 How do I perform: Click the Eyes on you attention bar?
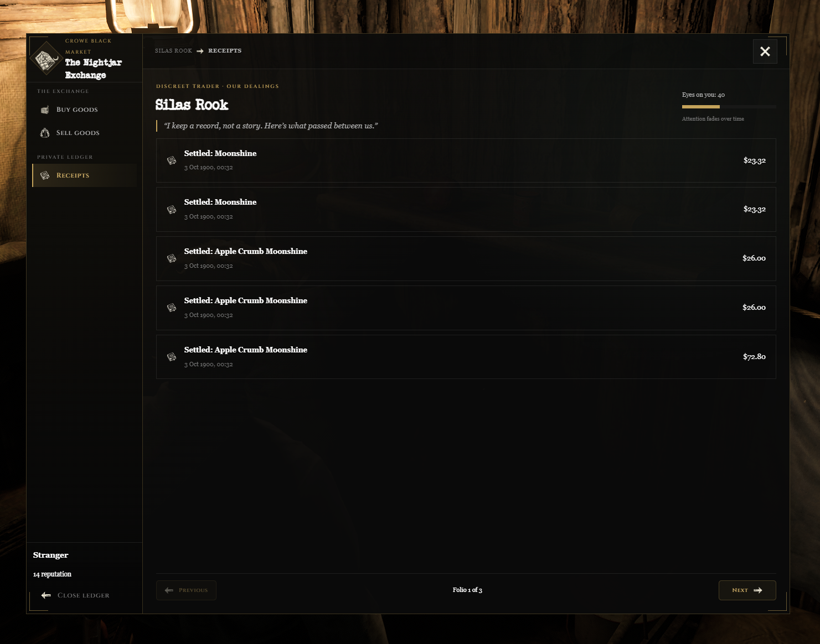click(729, 106)
